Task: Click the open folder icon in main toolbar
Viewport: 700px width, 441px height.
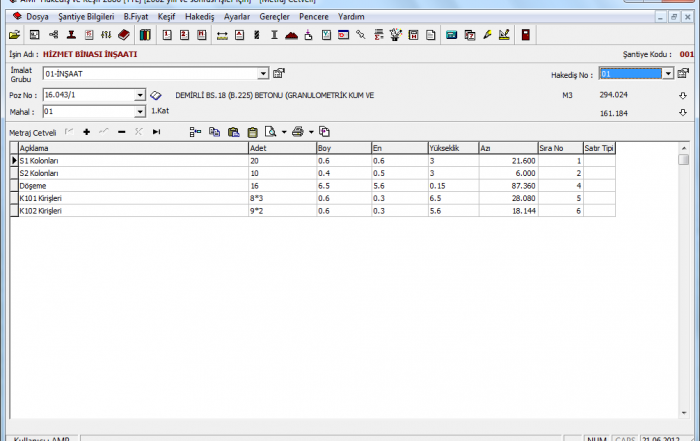Action: 14,35
